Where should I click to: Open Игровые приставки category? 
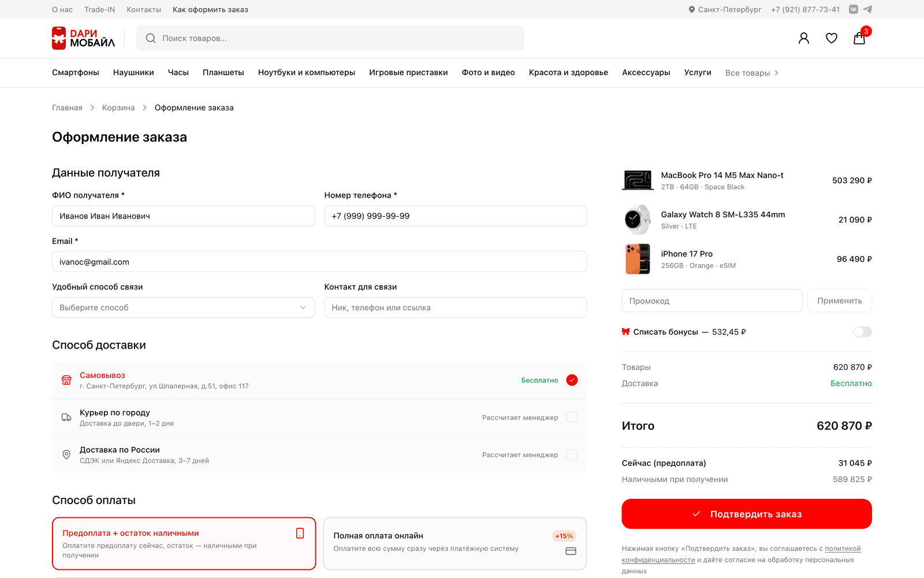tap(408, 73)
